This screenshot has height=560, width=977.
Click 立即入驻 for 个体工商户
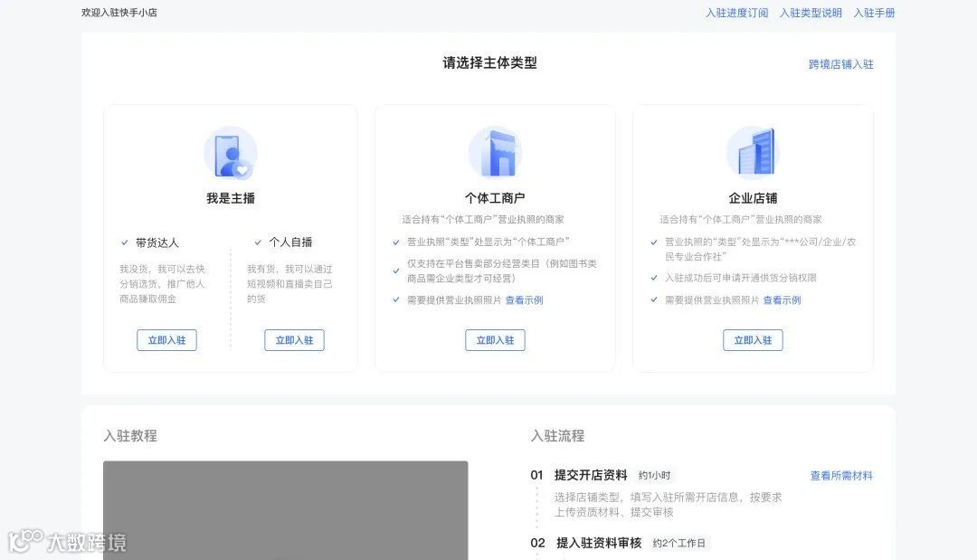point(495,340)
